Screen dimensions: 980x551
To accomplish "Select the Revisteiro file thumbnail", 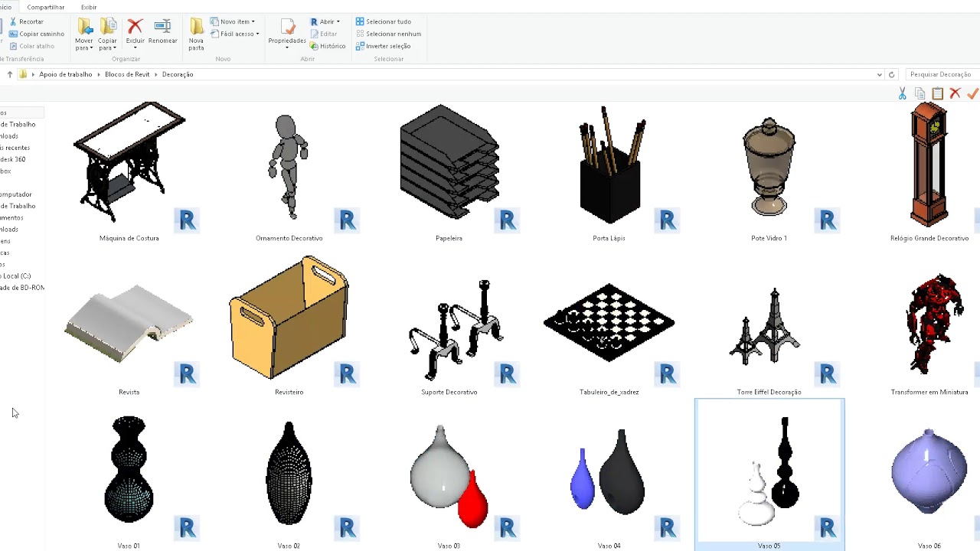I will click(289, 318).
